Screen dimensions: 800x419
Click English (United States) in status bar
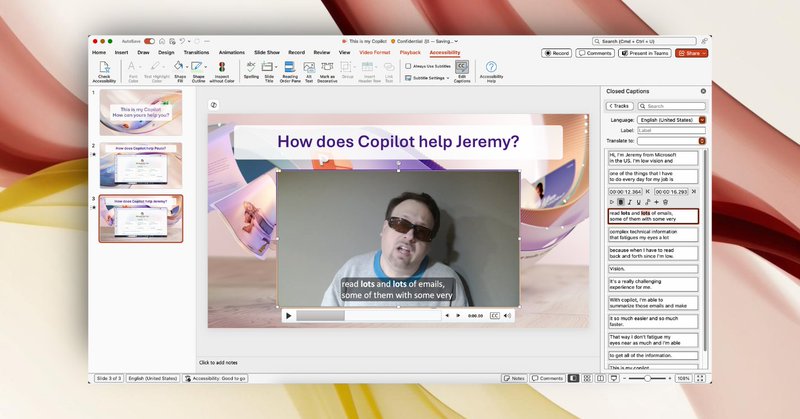(x=153, y=378)
